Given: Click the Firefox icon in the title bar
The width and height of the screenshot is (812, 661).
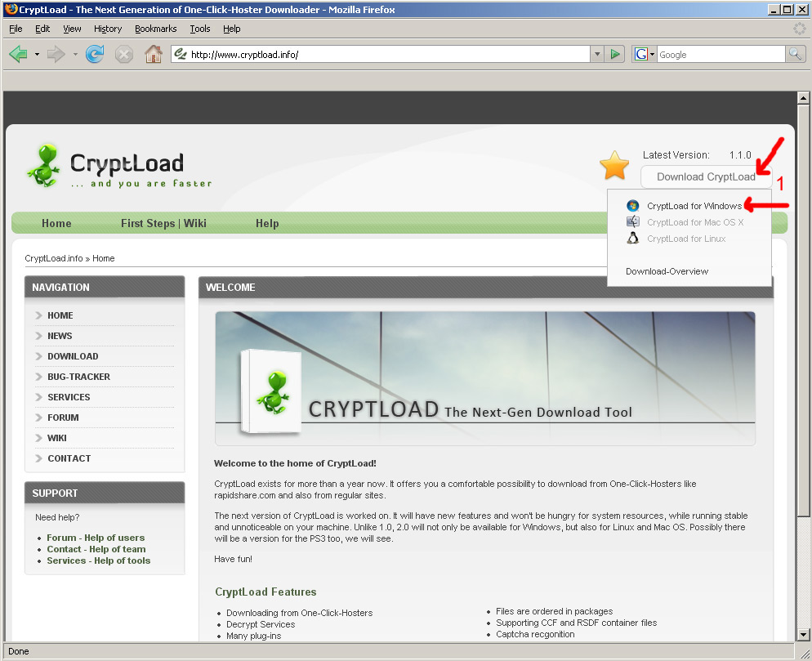Looking at the screenshot, I should tap(11, 9).
